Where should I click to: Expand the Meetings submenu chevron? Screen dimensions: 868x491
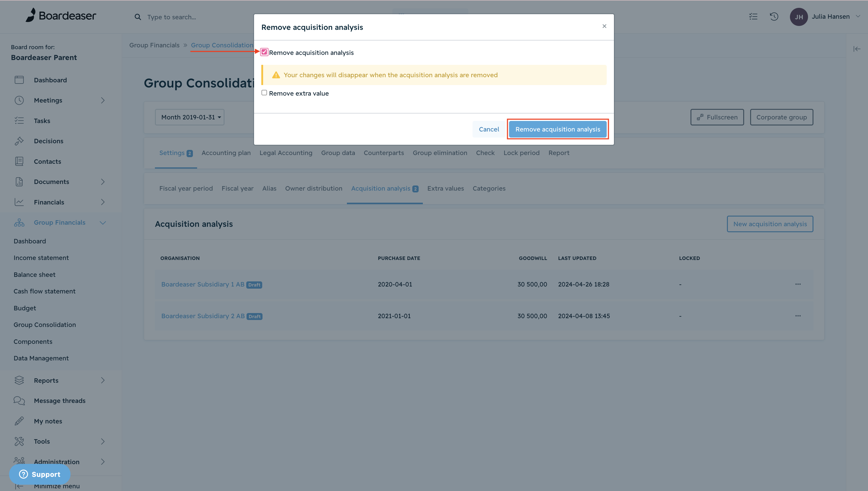click(103, 100)
